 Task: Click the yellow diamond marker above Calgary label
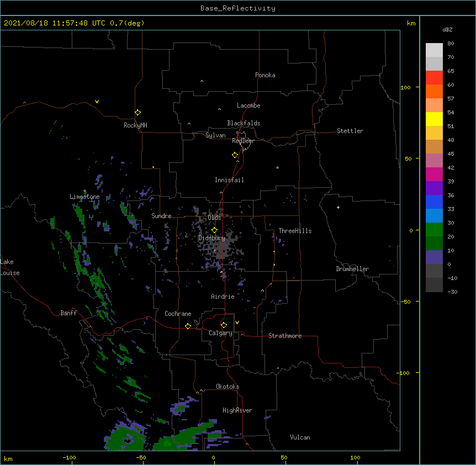pos(224,325)
